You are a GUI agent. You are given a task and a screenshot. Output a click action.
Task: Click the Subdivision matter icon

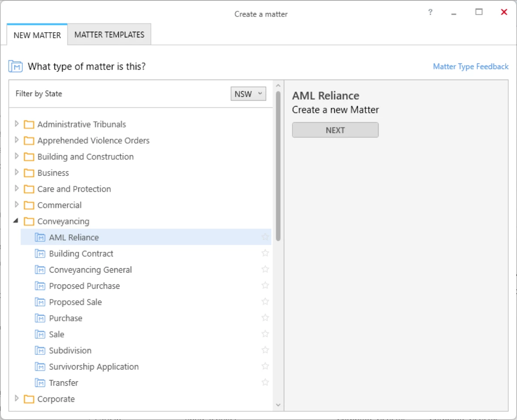click(40, 350)
